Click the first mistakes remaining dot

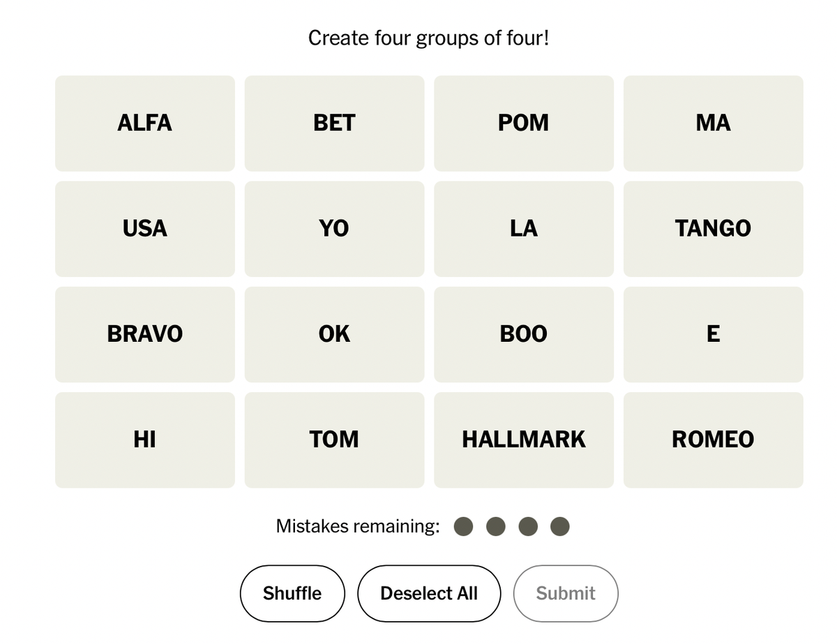click(463, 526)
